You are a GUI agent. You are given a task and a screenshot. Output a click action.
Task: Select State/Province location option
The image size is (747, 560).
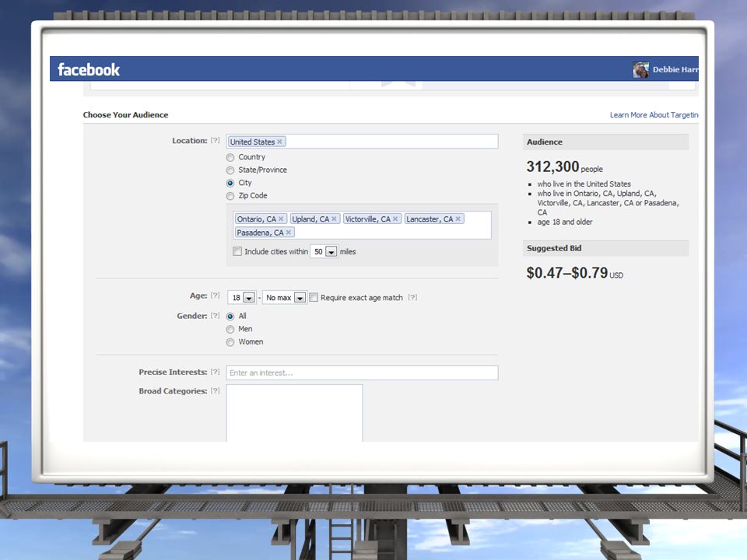[230, 170]
